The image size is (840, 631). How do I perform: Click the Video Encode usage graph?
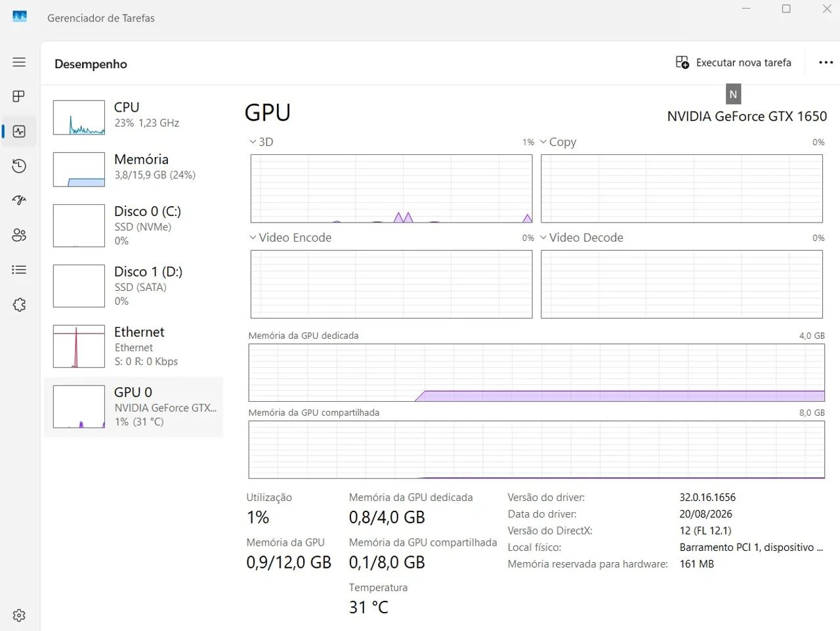[391, 284]
